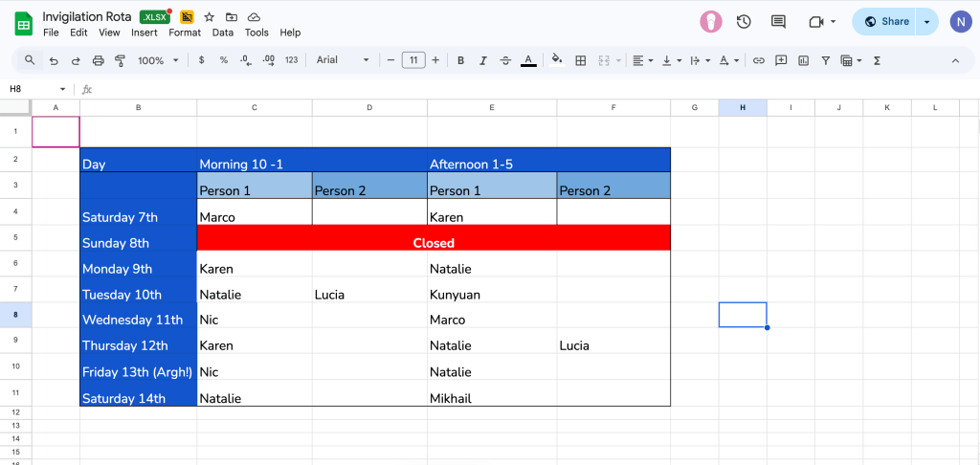The width and height of the screenshot is (980, 465).
Task: Toggle italic formatting
Action: click(x=482, y=60)
